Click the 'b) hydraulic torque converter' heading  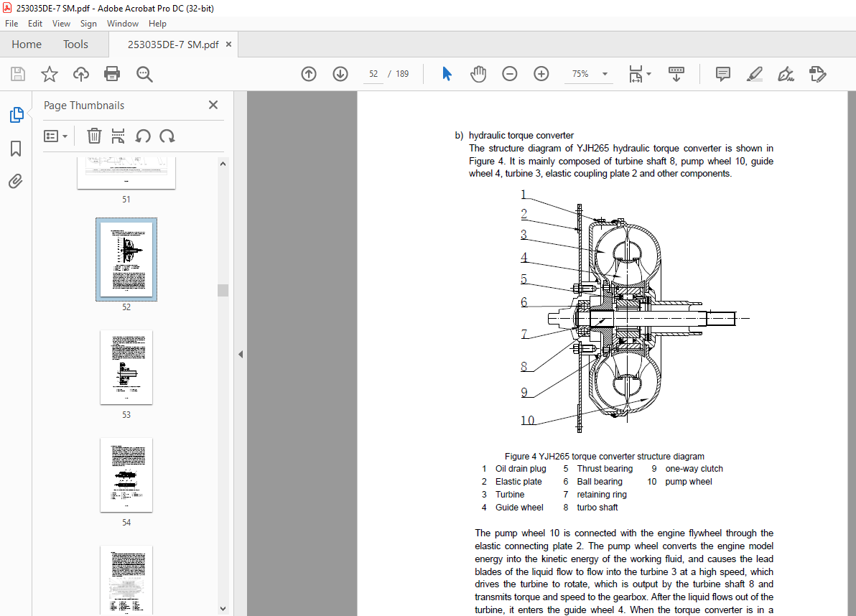point(514,135)
